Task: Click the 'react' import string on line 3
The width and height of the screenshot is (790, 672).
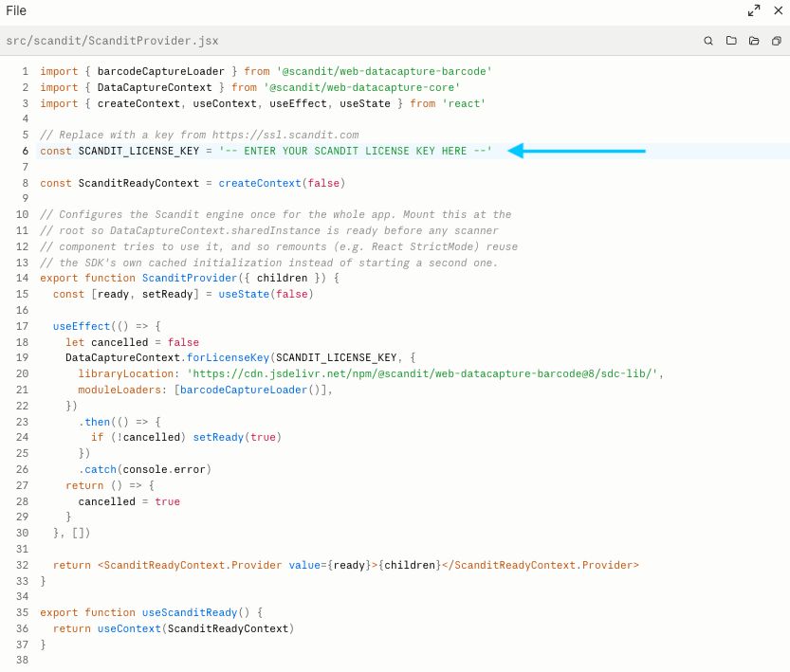Action: [464, 103]
